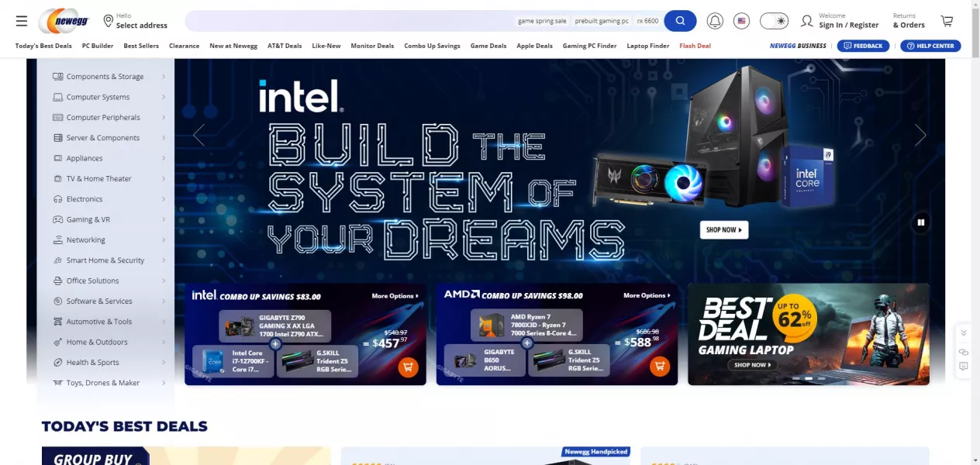Select 'rx 6600' search suggestion
Screen dimensions: 980x465
tap(647, 21)
